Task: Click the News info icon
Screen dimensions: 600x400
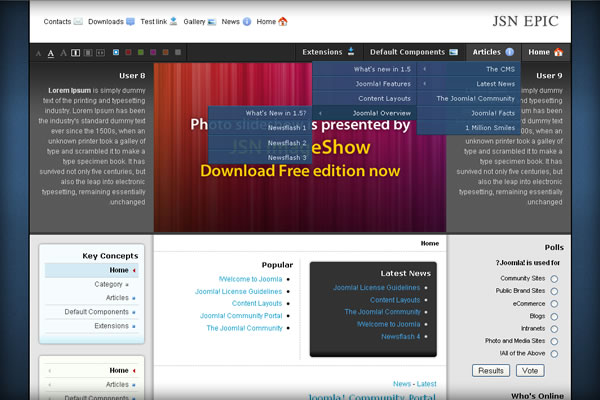Action: point(247,21)
